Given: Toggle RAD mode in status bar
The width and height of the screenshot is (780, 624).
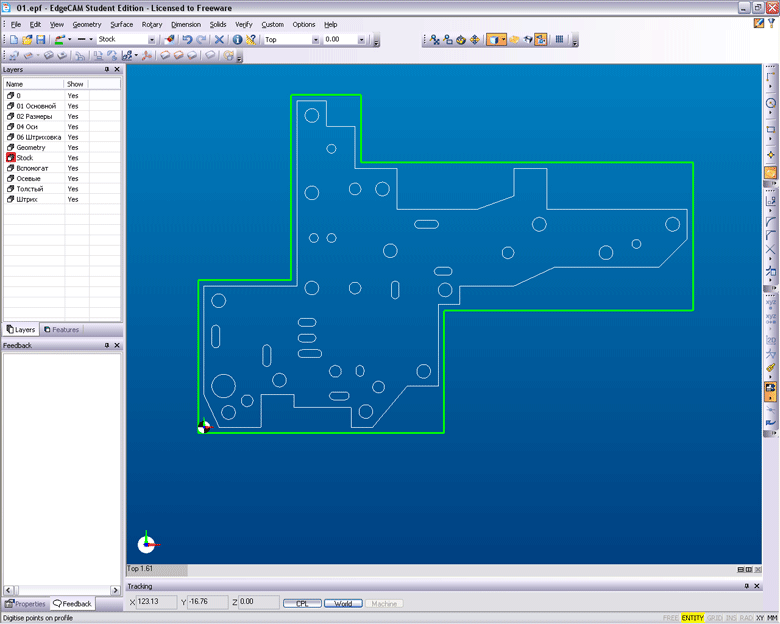Looking at the screenshot, I should click(746, 618).
